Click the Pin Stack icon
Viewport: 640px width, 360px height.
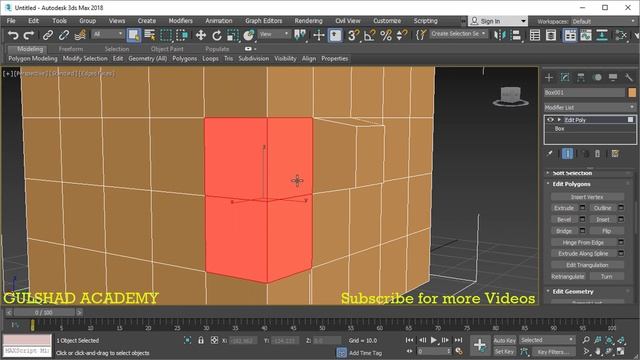pos(550,153)
